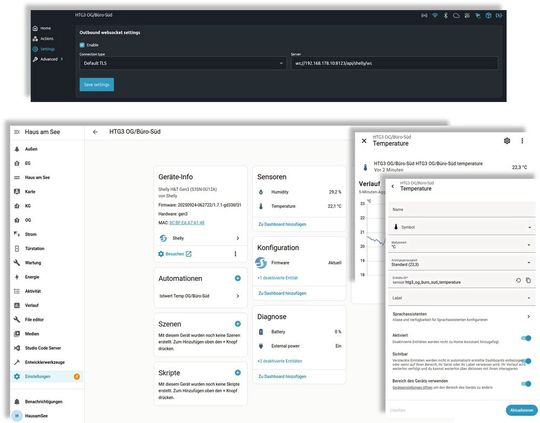Open Home in the Shelly web interface
Viewport: 540px width, 423px height.
42,28
